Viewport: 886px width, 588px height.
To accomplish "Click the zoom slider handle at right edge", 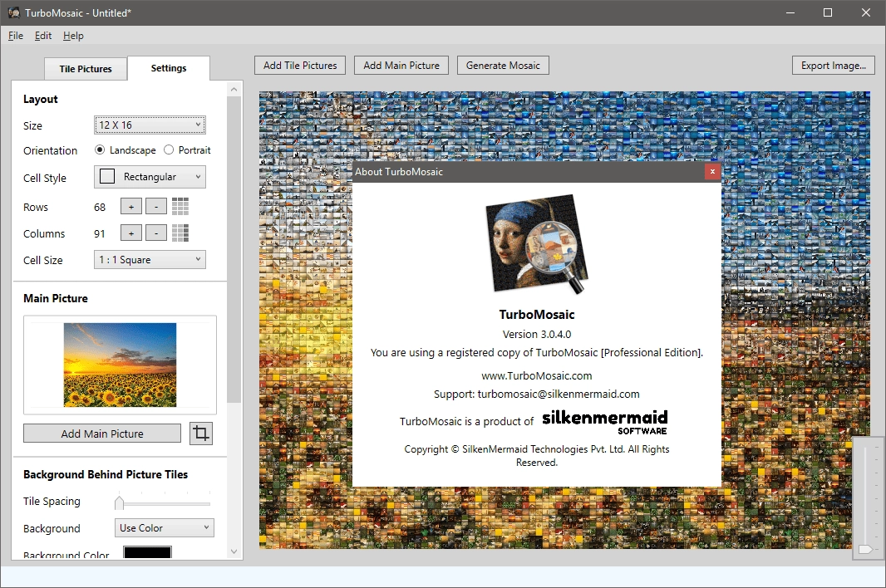I will pos(865,549).
